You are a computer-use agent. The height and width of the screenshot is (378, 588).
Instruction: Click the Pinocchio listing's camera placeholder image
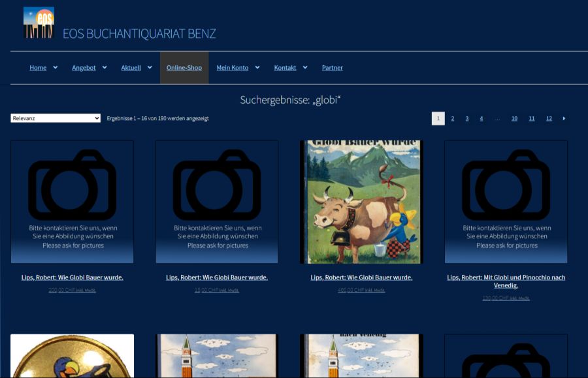[506, 202]
